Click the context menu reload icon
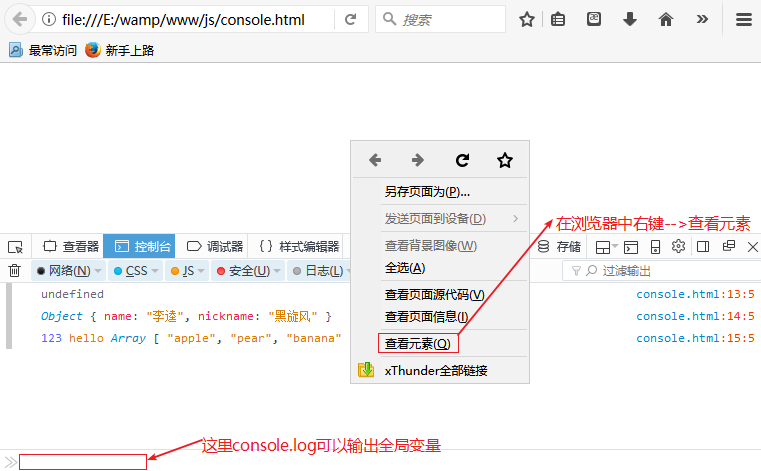 [462, 160]
